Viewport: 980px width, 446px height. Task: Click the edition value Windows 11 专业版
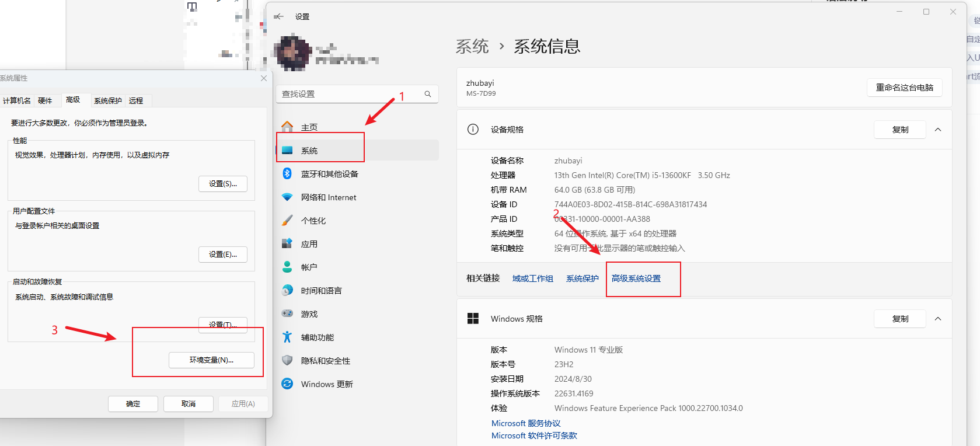coord(589,350)
